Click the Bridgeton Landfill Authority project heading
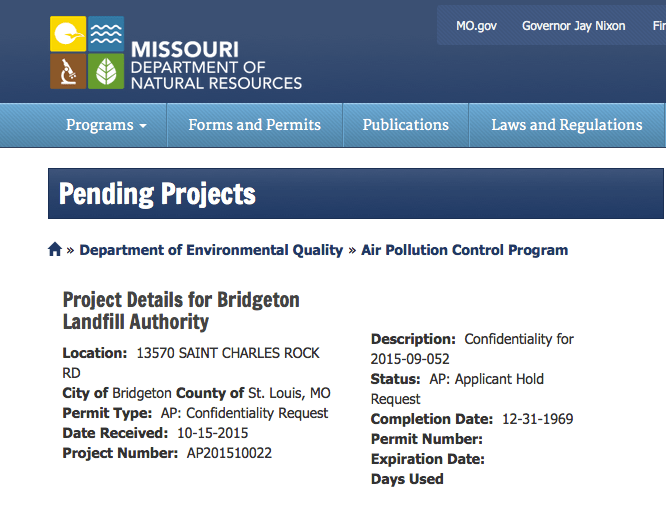This screenshot has height=515, width=666. click(181, 310)
